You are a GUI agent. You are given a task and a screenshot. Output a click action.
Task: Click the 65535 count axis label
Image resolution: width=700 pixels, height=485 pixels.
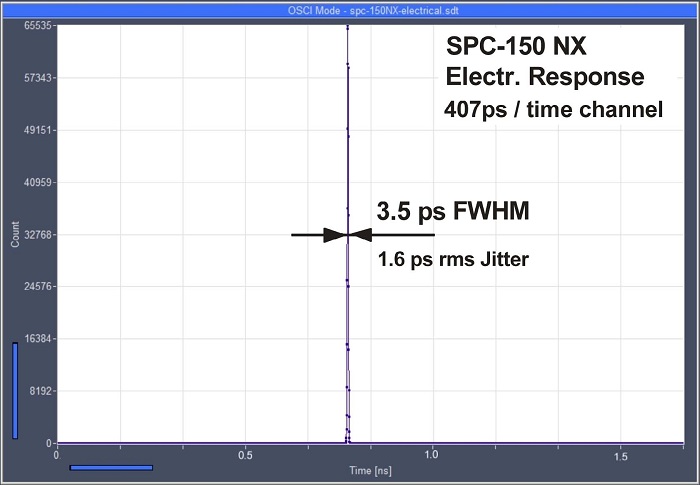(38, 26)
